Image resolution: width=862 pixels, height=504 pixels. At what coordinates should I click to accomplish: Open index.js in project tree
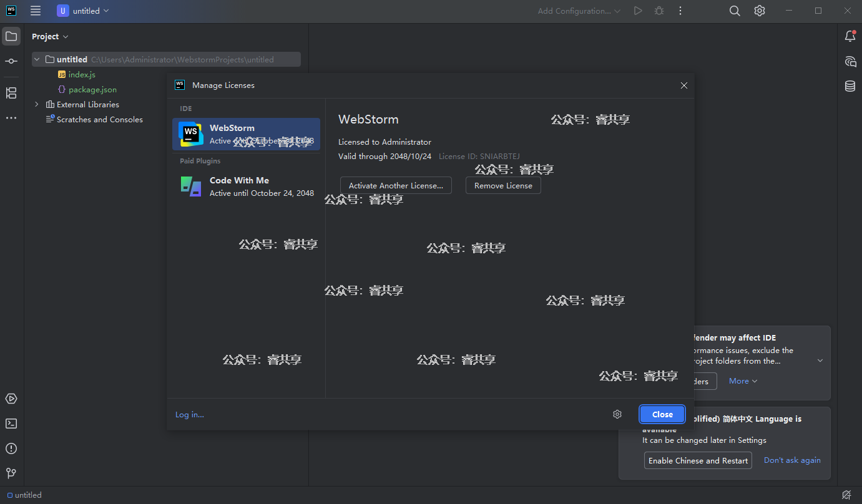(77, 74)
